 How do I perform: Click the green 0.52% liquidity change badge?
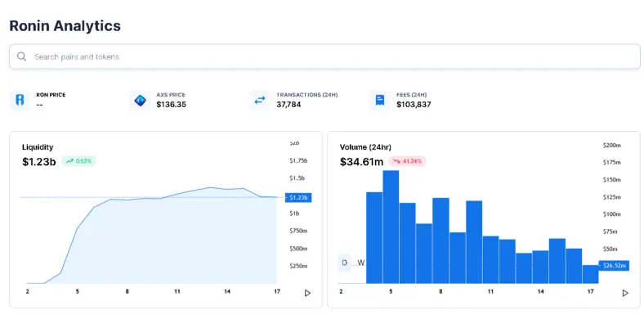(78, 161)
